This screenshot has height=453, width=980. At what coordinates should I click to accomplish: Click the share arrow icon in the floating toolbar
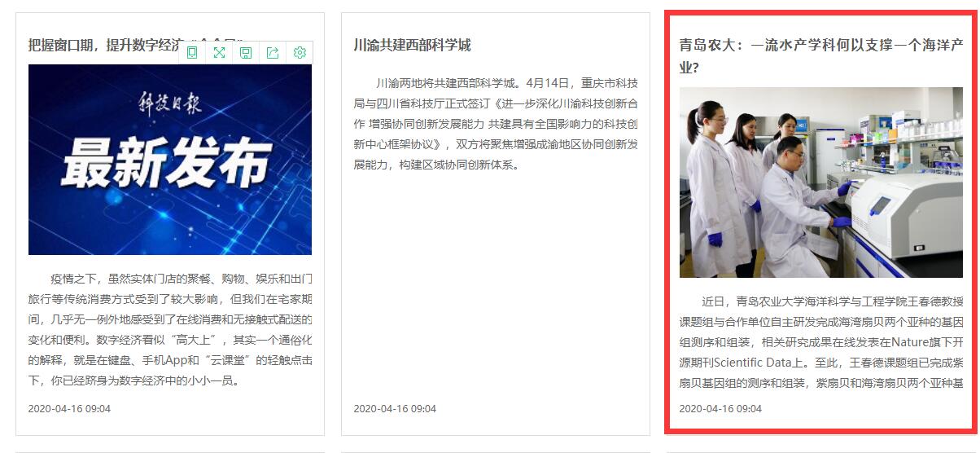click(273, 53)
